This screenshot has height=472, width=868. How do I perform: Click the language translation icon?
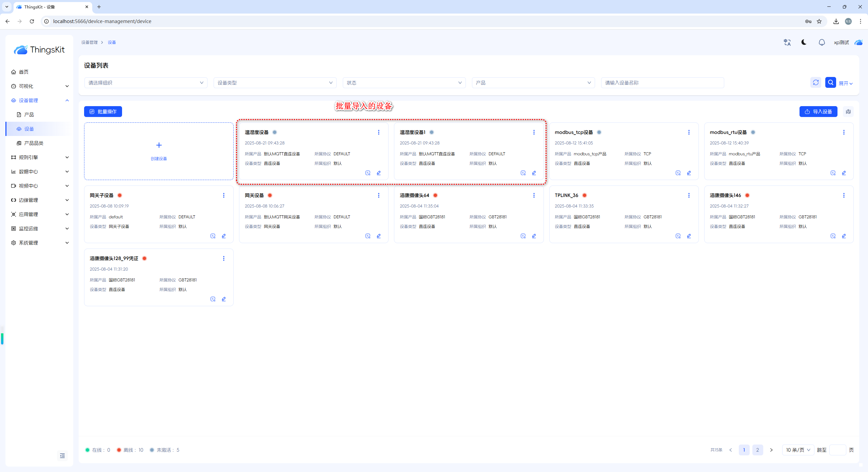787,42
